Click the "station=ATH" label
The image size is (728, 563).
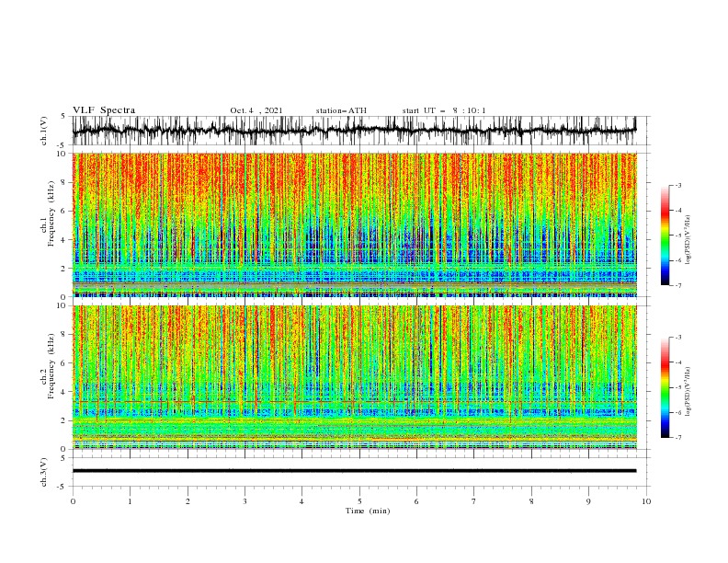point(341,110)
